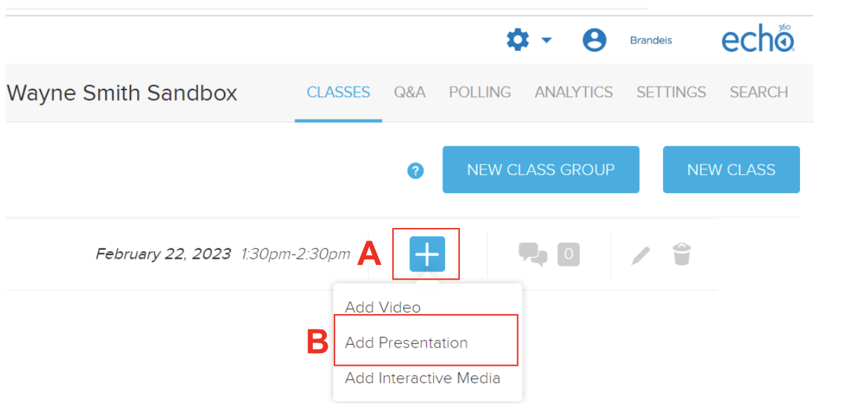Choose Add Video from the menu

pos(383,308)
